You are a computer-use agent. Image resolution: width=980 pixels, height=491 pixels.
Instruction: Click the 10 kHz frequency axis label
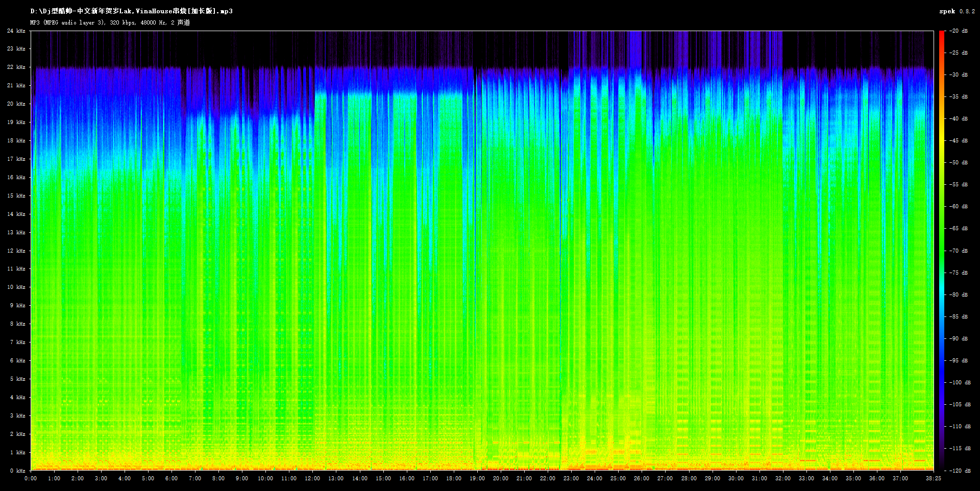click(16, 287)
